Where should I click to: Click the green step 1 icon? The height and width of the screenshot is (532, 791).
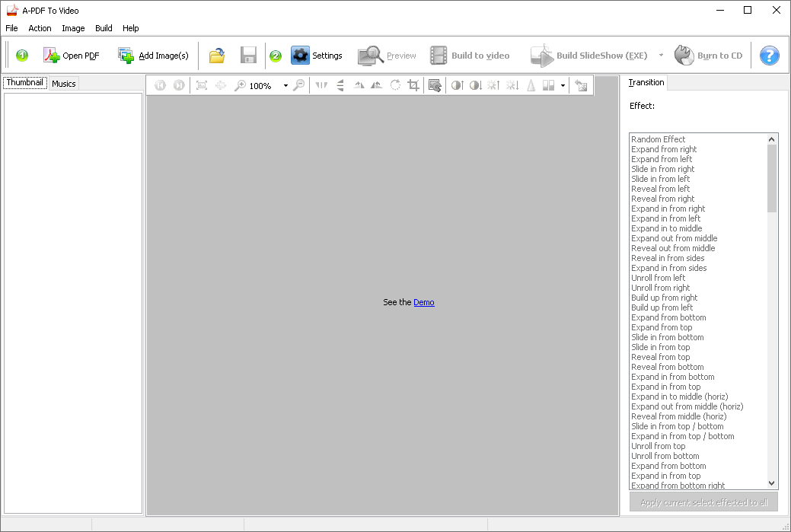pos(21,56)
